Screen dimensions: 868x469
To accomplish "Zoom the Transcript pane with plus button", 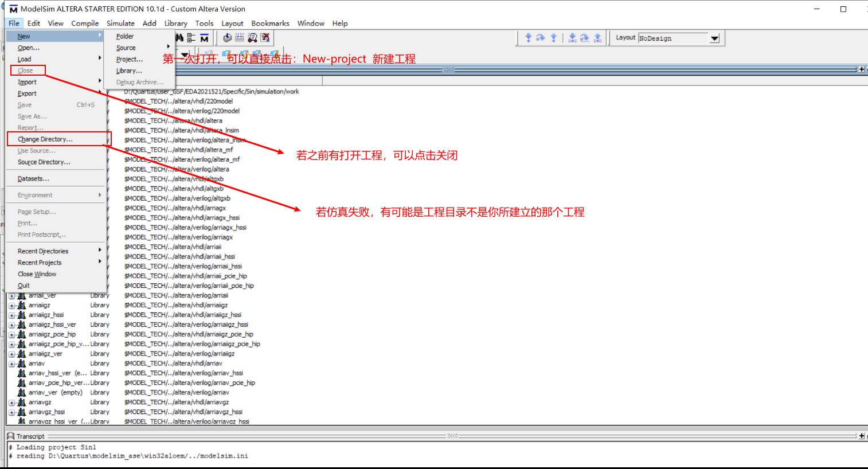I will tap(862, 436).
